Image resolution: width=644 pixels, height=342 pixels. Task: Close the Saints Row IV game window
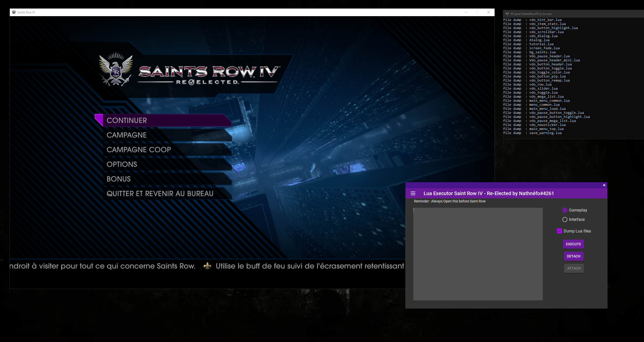489,12
